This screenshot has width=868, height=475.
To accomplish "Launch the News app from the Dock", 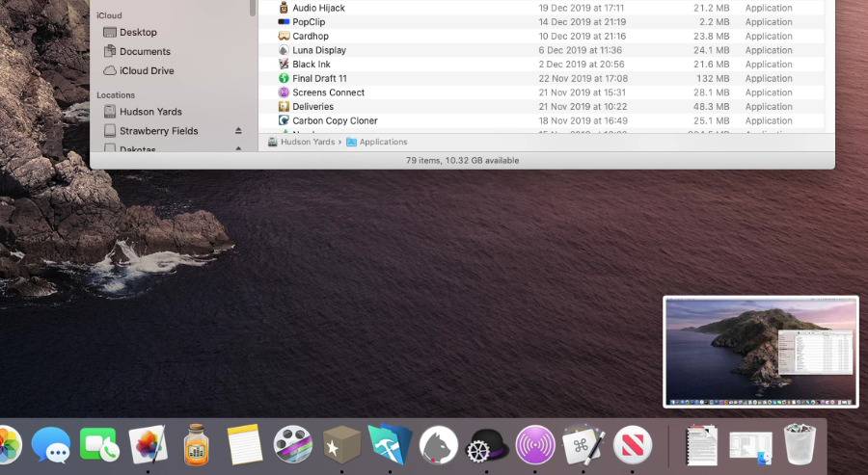I will pyautogui.click(x=633, y=445).
